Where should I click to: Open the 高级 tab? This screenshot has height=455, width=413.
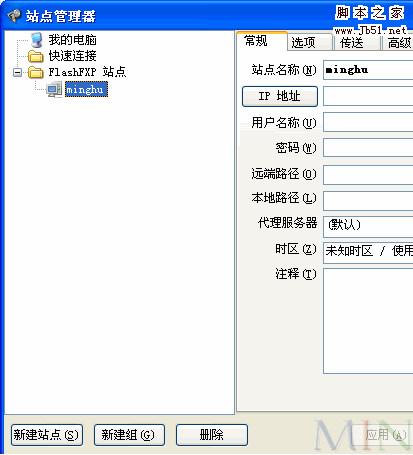pos(398,43)
